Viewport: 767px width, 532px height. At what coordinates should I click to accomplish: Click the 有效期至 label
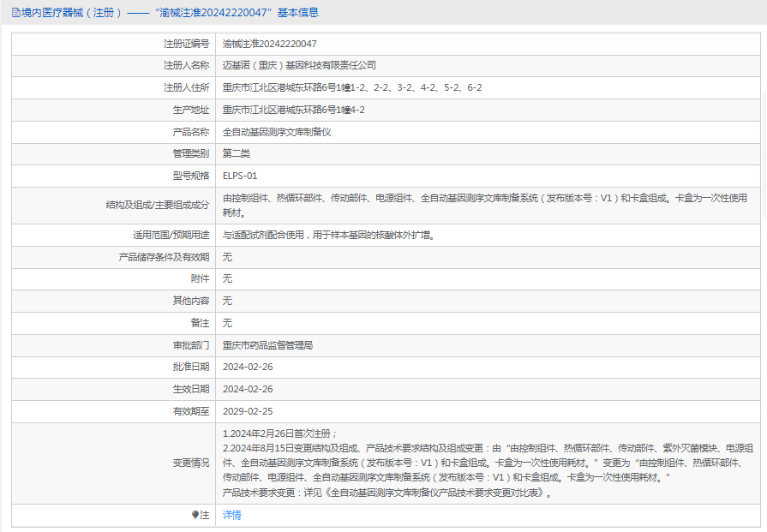pyautogui.click(x=191, y=412)
